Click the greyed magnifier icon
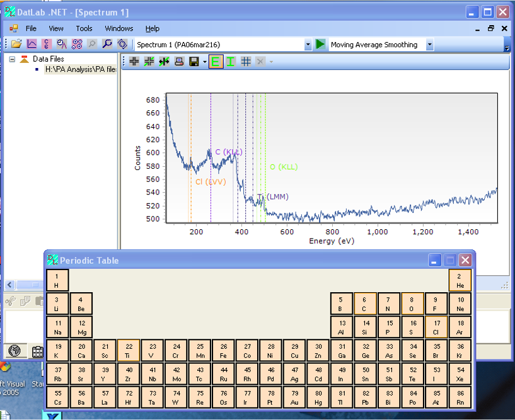The image size is (515, 420). pos(92,44)
